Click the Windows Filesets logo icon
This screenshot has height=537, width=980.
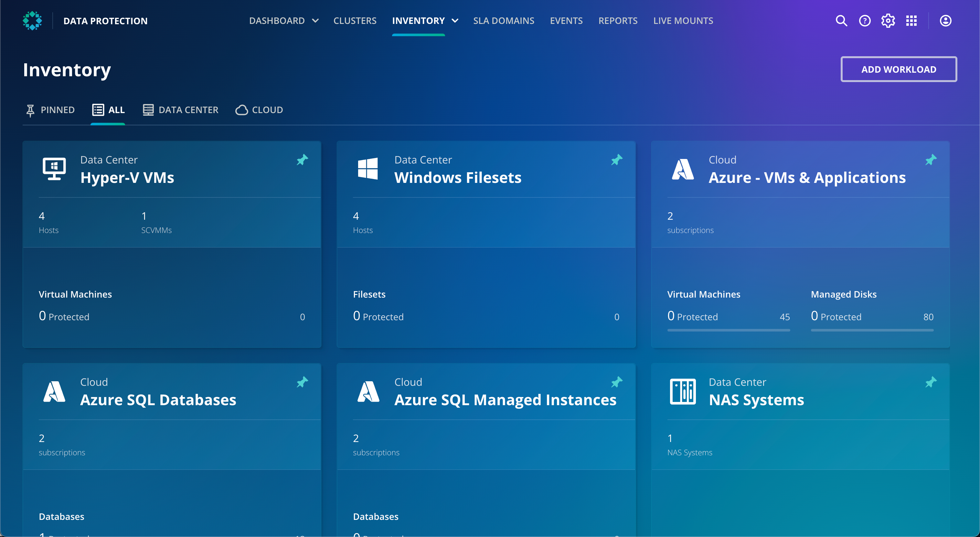pyautogui.click(x=368, y=168)
